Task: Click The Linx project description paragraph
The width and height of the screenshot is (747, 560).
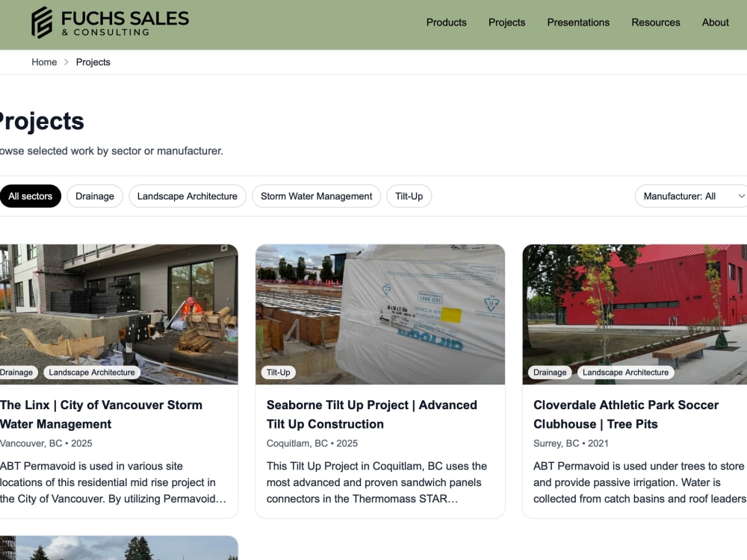Action: (113, 482)
